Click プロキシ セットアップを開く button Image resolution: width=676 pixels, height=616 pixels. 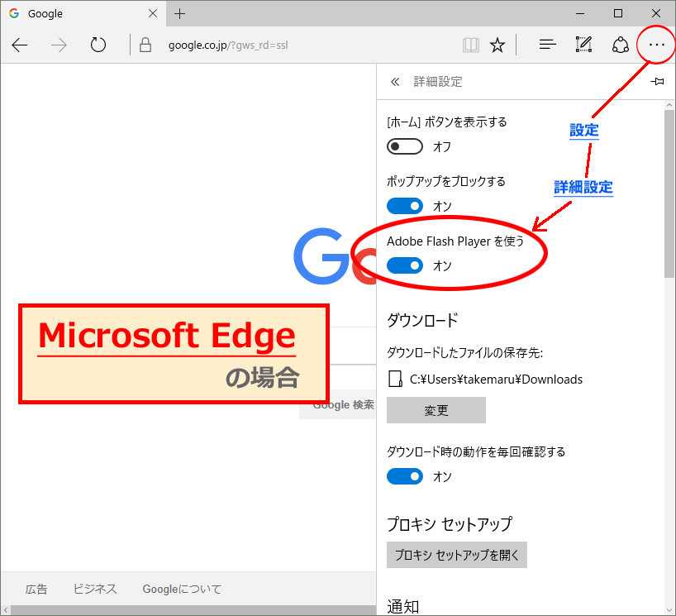(x=456, y=555)
